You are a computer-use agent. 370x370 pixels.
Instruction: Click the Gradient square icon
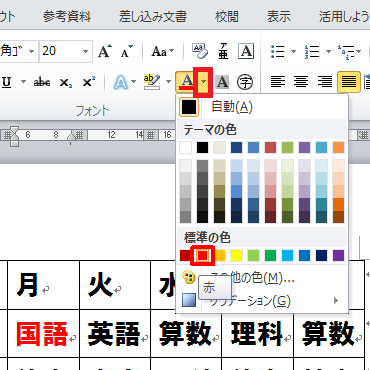[189, 300]
